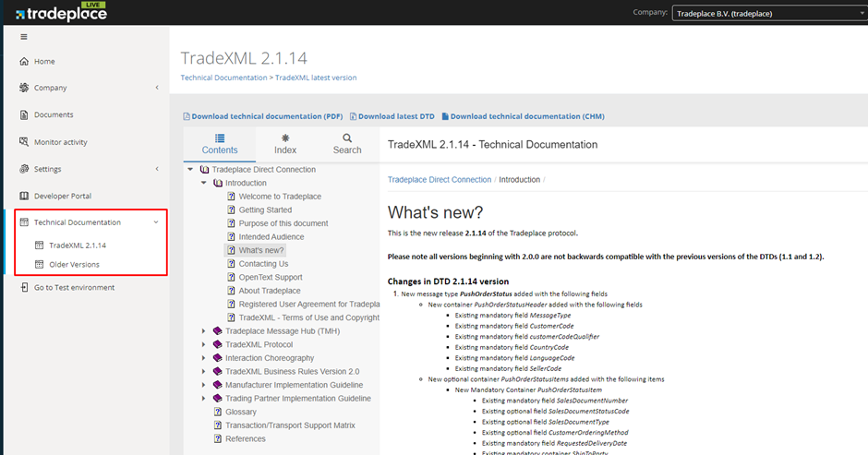Viewport: 868px width, 455px height.
Task: Click the Developer Portal icon
Action: coord(25,196)
